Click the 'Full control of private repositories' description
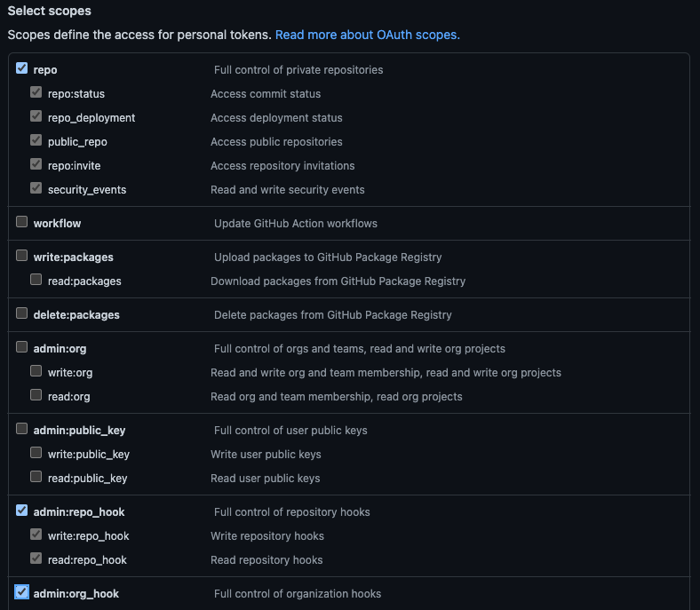The image size is (700, 610). pyautogui.click(x=298, y=70)
